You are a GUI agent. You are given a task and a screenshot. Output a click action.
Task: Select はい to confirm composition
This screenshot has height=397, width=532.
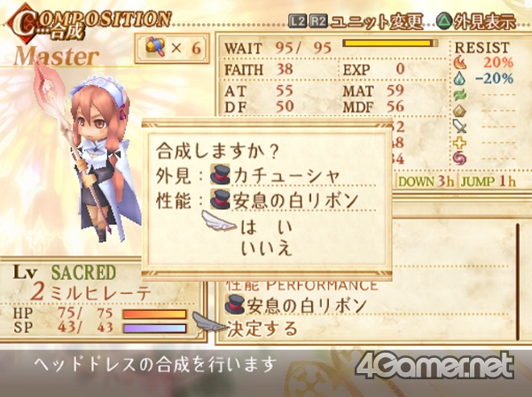pyautogui.click(x=266, y=227)
